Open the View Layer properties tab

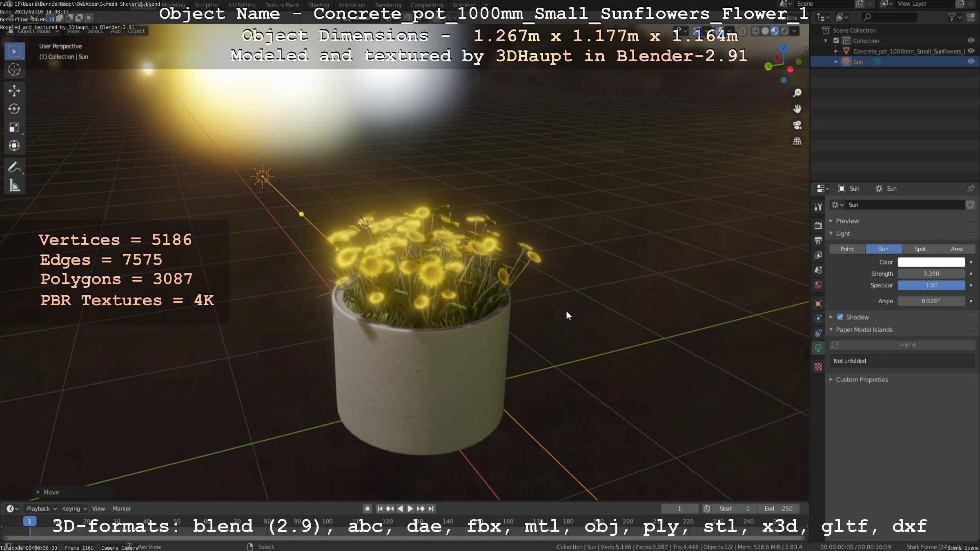(818, 255)
